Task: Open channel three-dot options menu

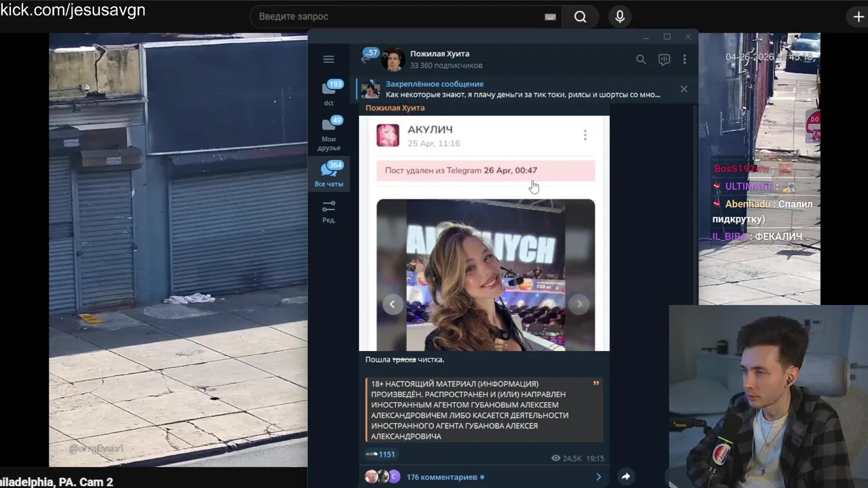Action: click(685, 60)
